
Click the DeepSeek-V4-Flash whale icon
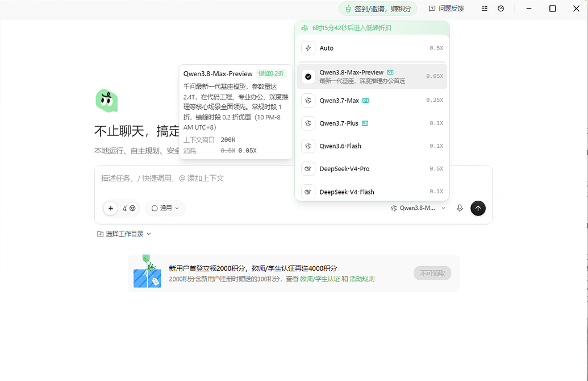click(308, 192)
